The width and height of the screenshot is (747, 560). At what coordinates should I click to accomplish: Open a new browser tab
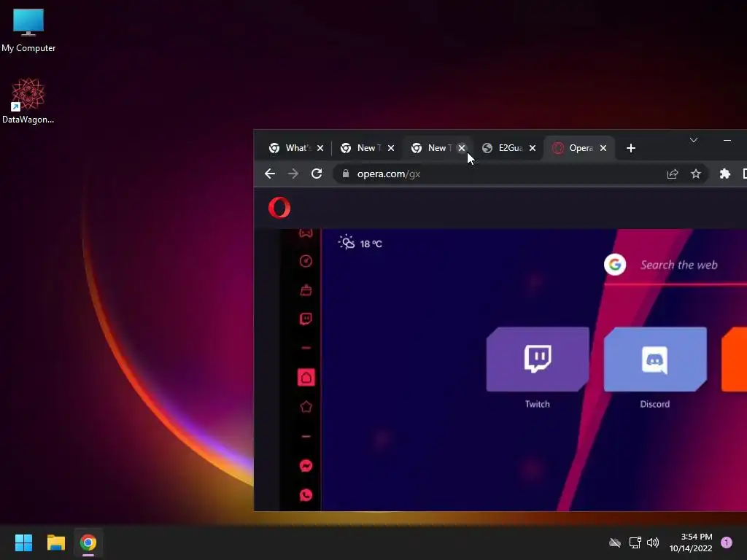tap(631, 148)
